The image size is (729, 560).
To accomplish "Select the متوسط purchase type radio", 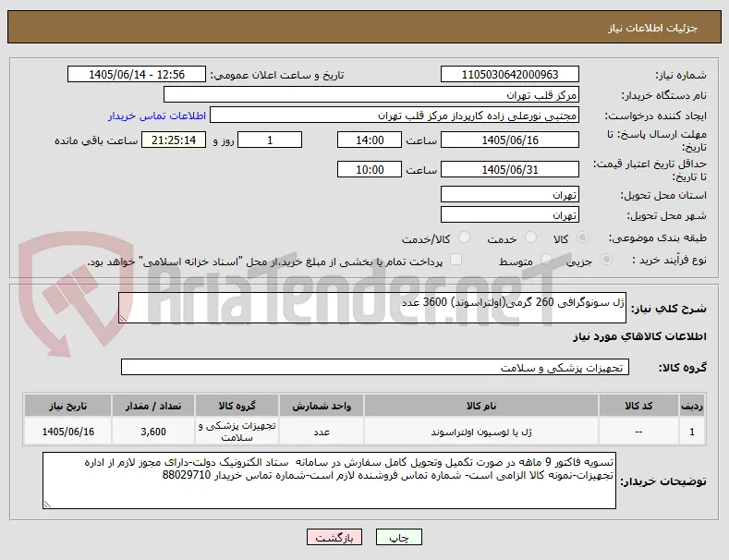I will click(546, 260).
